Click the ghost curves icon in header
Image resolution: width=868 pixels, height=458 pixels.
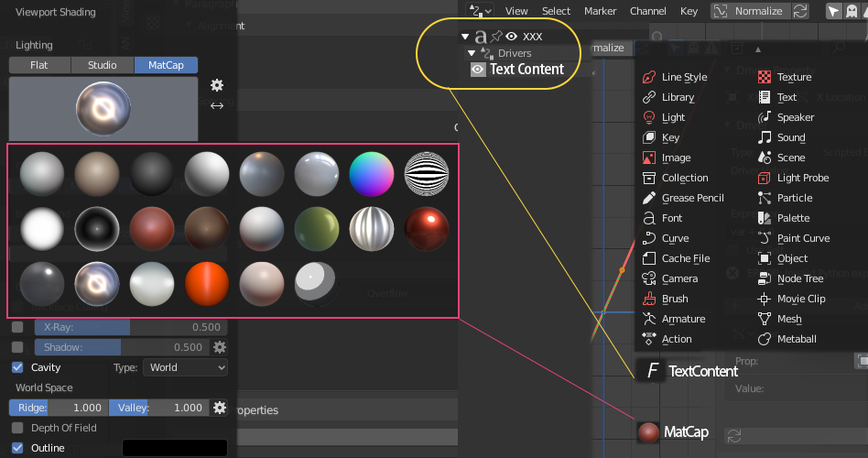coord(852,11)
